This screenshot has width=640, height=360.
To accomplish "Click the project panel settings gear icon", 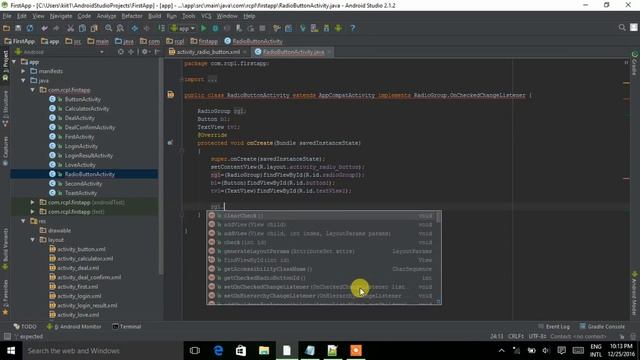I will [144, 52].
